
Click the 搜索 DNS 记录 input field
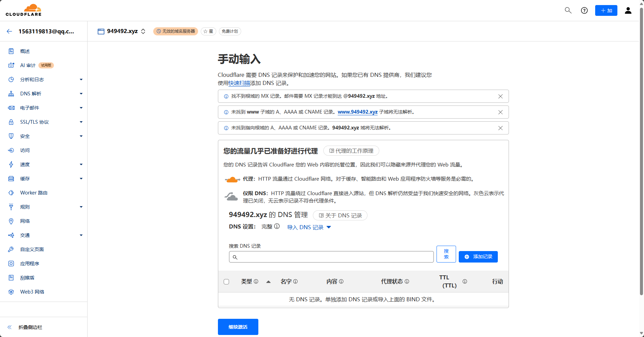coord(331,257)
